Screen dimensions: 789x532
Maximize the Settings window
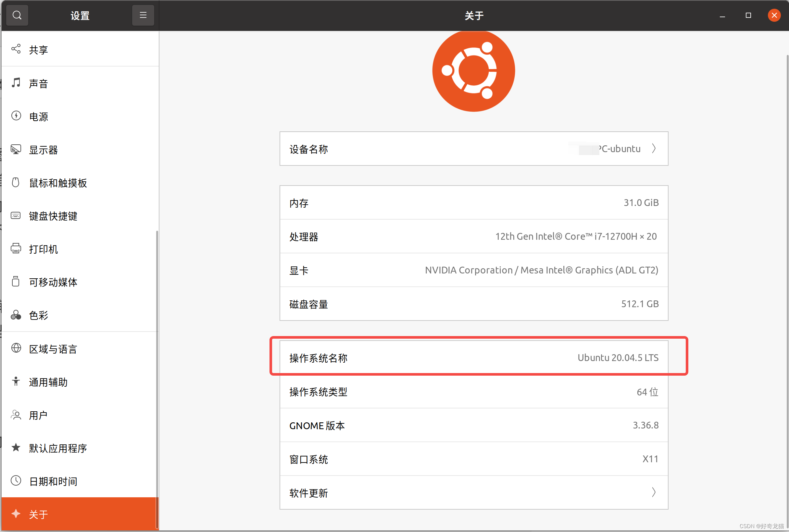click(x=748, y=15)
